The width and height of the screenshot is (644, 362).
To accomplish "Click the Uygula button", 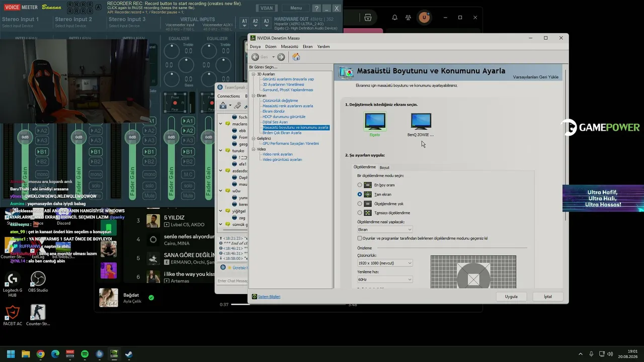I will [x=511, y=297].
